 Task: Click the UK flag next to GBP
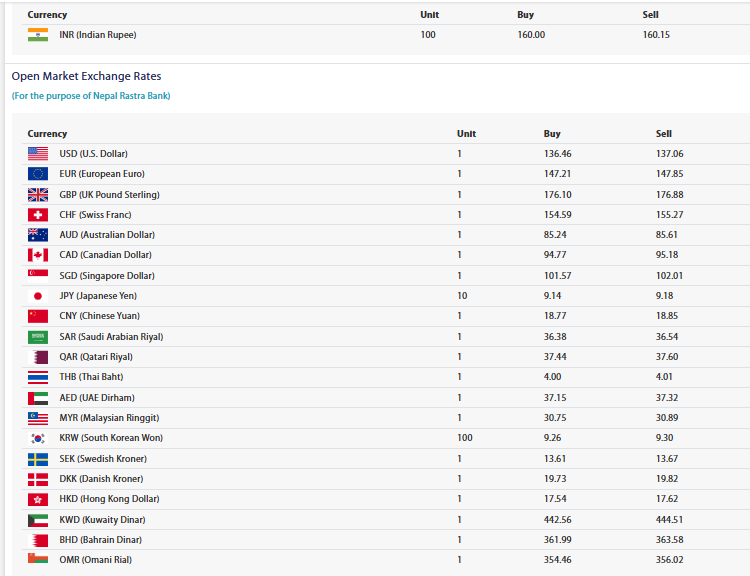(x=38, y=195)
